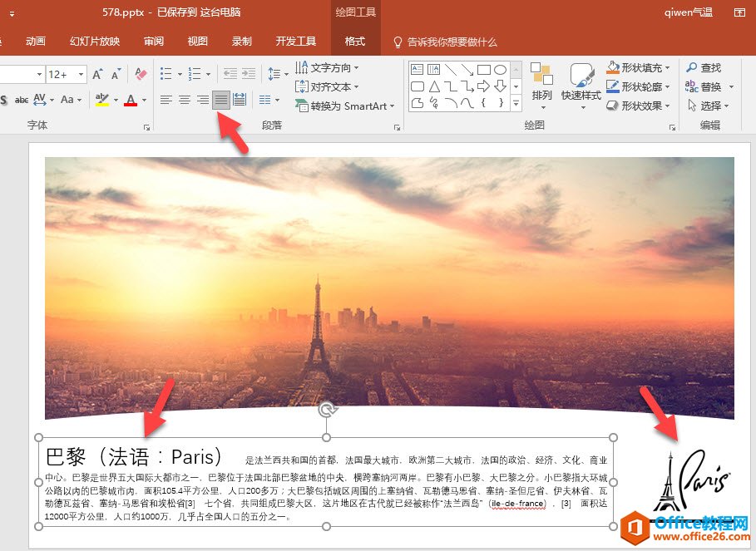Click the clear formatting eraser icon

coord(141,75)
